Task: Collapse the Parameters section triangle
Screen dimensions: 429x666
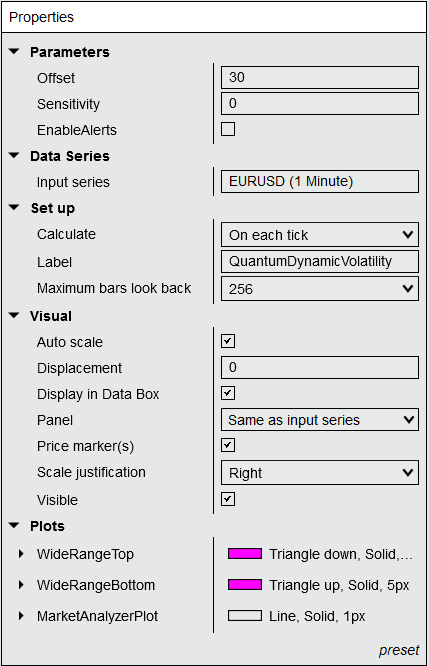Action: (14, 51)
